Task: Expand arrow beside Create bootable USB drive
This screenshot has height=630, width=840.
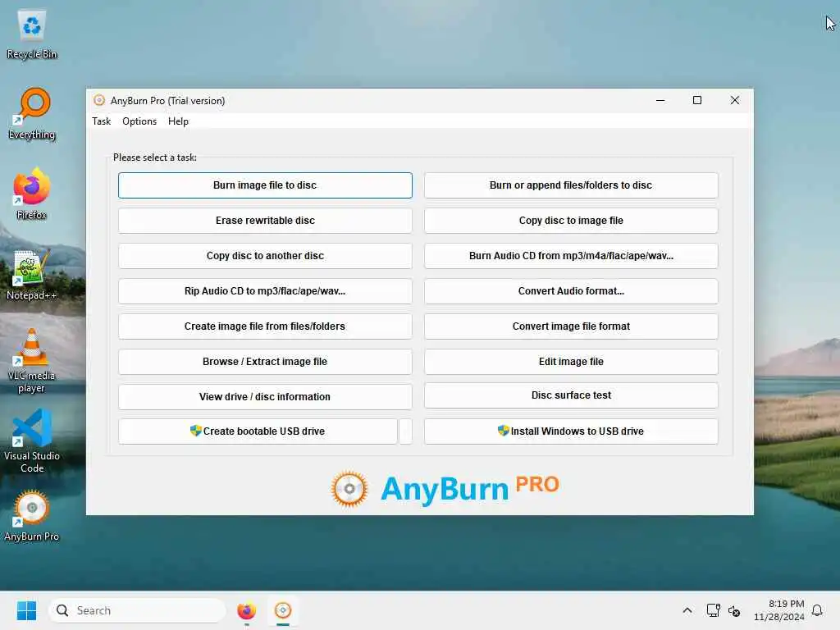Action: [405, 431]
